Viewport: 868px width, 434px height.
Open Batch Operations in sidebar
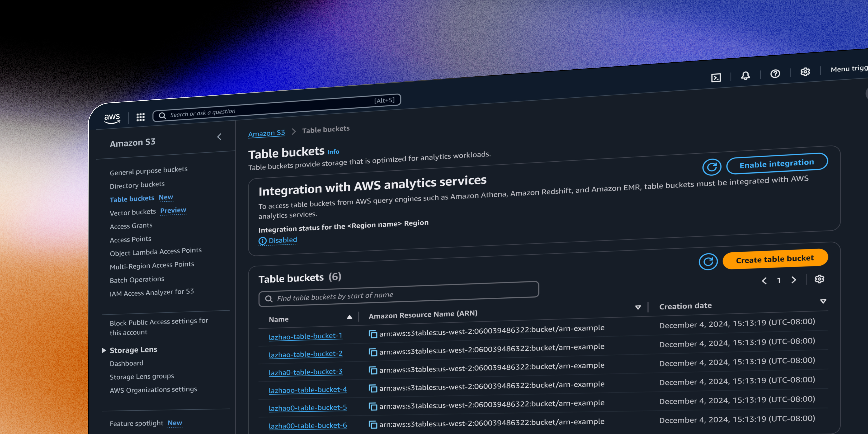[x=137, y=280]
